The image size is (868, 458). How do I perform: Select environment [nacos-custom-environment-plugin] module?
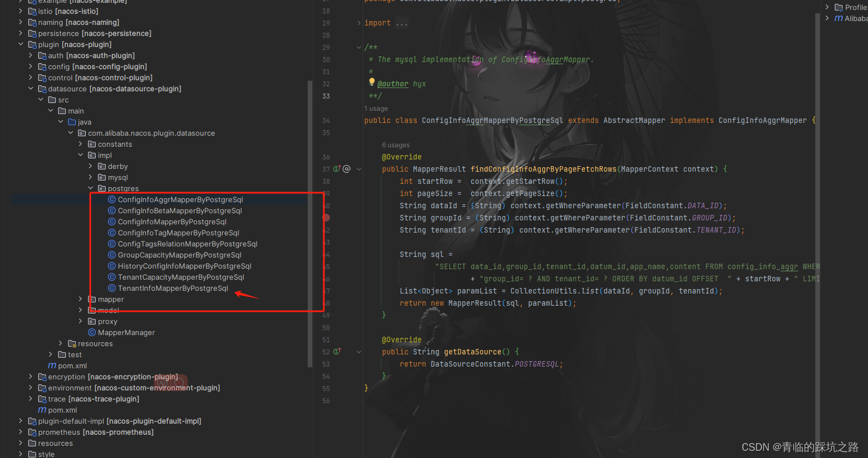coord(134,388)
